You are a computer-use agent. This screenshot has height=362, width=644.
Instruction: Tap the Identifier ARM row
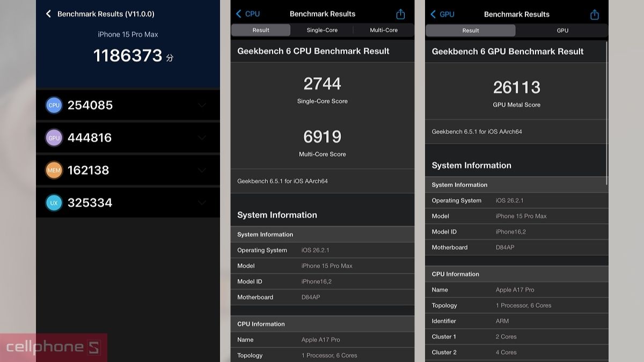517,321
